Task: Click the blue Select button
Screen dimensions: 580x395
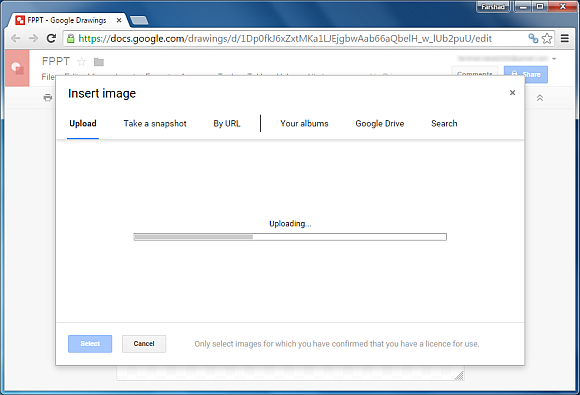Action: (90, 344)
